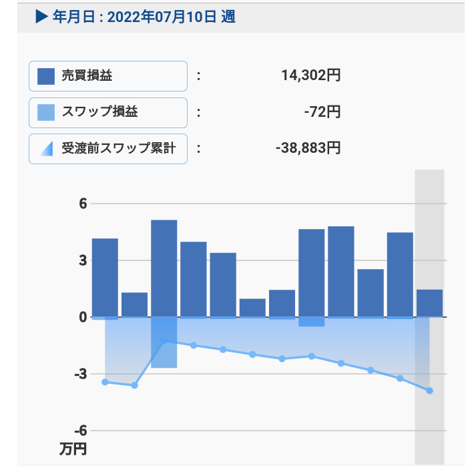Click the leftmost dark blue profit bar
Viewport: 476px width, 466px height.
pyautogui.click(x=105, y=277)
